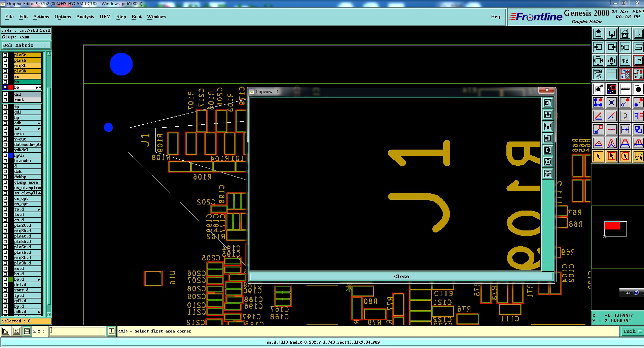Click the pan up view icon
The image size is (644, 348).
coord(598,34)
